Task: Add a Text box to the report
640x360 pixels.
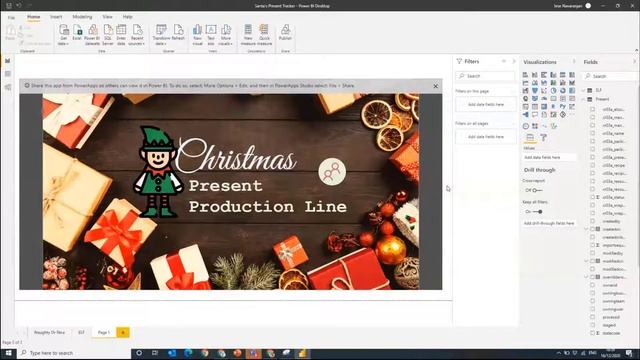Action: pyautogui.click(x=211, y=35)
